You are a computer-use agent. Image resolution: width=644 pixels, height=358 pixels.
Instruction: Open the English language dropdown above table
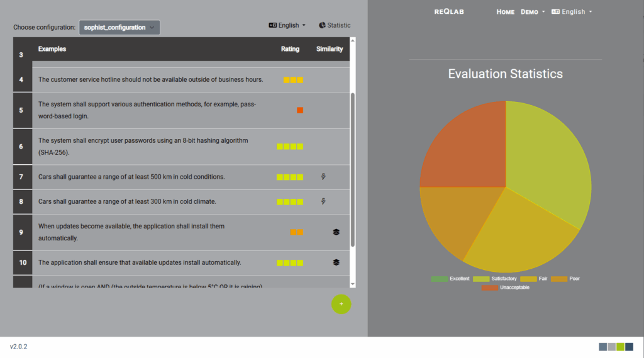[x=287, y=26]
